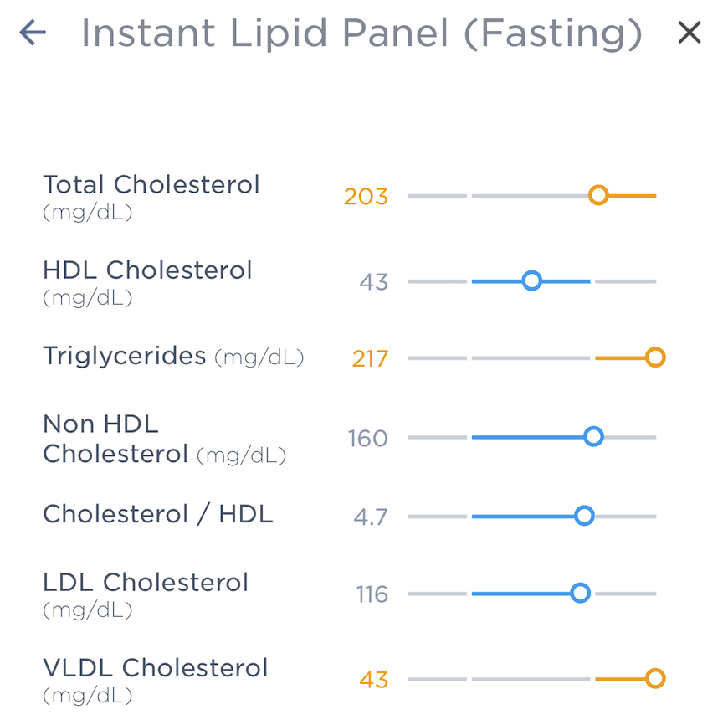Click the X close icon
The height and width of the screenshot is (720, 728).
click(x=689, y=33)
